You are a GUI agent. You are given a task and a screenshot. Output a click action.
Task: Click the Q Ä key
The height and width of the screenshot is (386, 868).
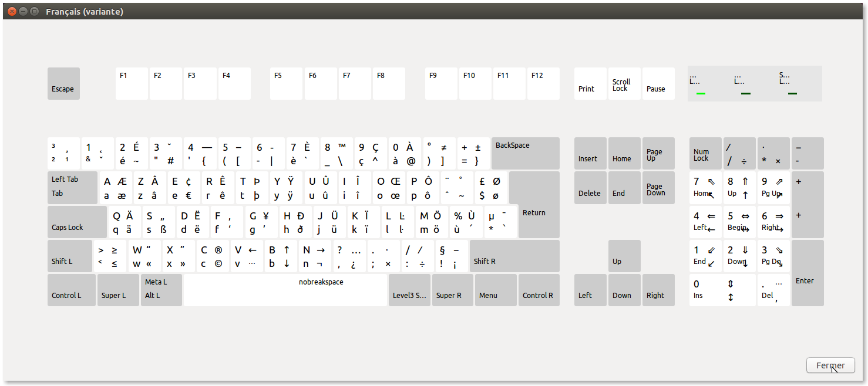pos(125,221)
